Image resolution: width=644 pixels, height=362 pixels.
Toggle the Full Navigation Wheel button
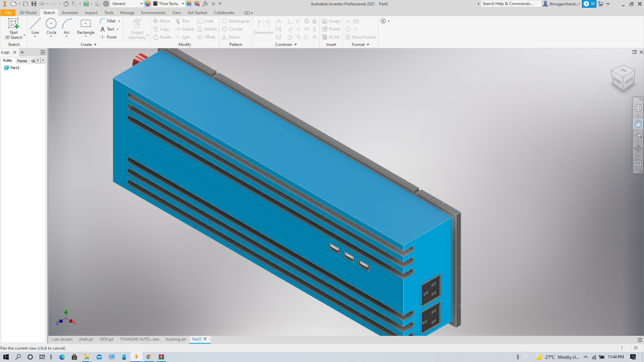638,108
